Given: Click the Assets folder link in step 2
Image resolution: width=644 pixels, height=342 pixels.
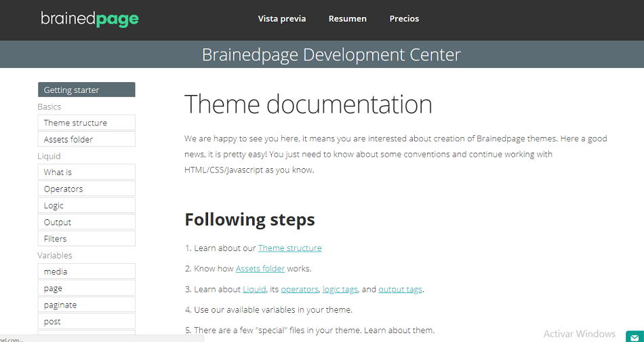Looking at the screenshot, I should [260, 269].
